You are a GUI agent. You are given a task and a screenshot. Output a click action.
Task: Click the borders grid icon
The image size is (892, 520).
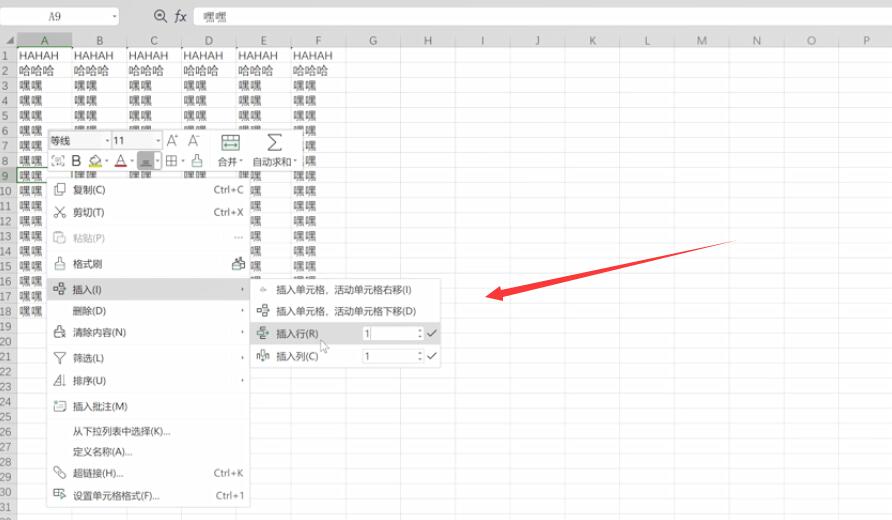point(171,161)
